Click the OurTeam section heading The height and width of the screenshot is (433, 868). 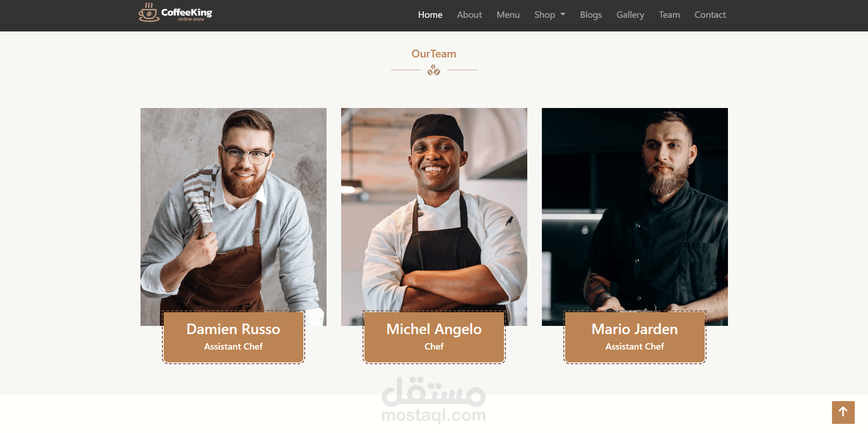(x=434, y=54)
